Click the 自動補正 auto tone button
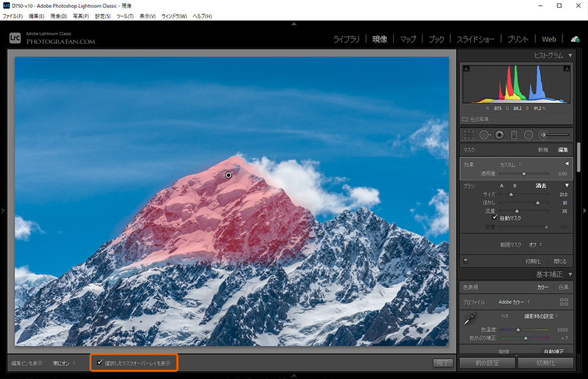 554,352
